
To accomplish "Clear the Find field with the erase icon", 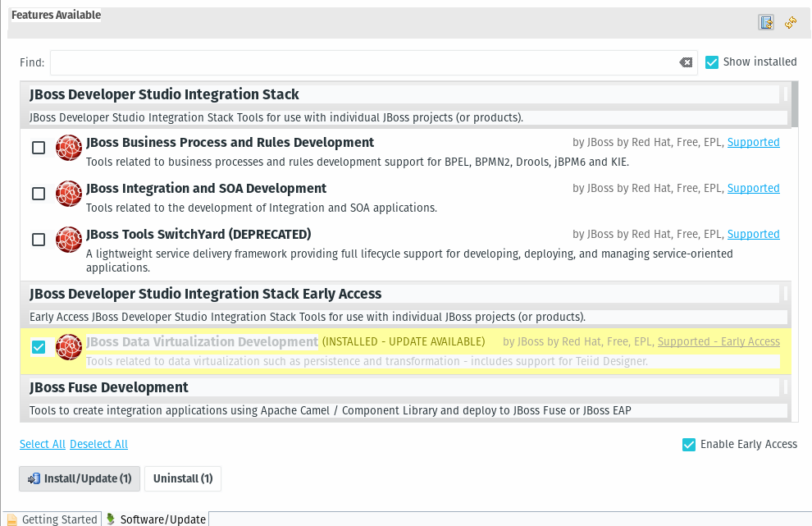I will 686,62.
